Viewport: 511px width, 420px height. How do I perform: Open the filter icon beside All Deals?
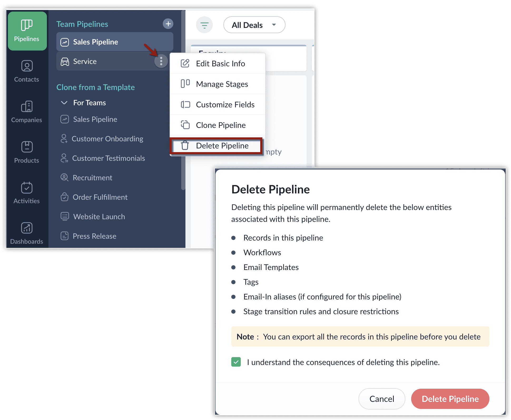[x=204, y=25]
